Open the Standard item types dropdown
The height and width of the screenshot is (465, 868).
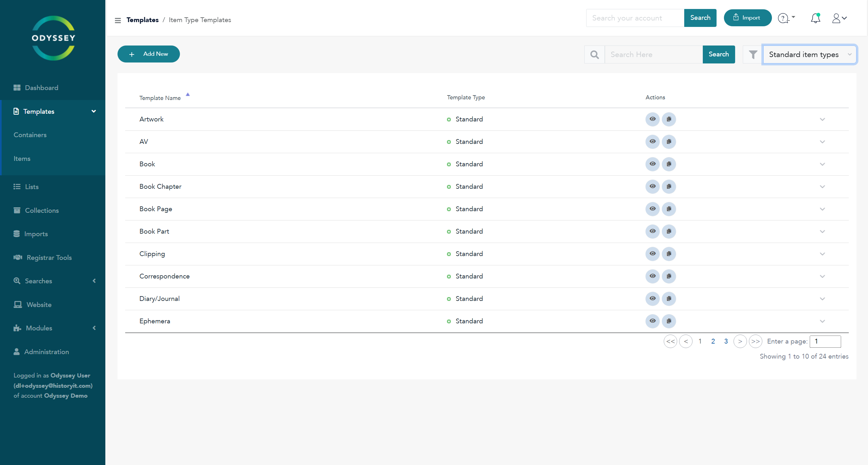(x=809, y=54)
